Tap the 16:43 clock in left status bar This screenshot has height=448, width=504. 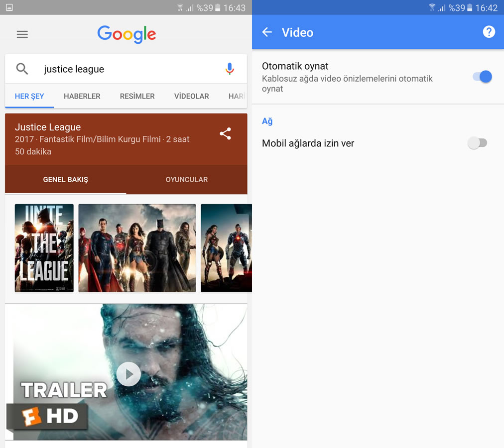(235, 7)
